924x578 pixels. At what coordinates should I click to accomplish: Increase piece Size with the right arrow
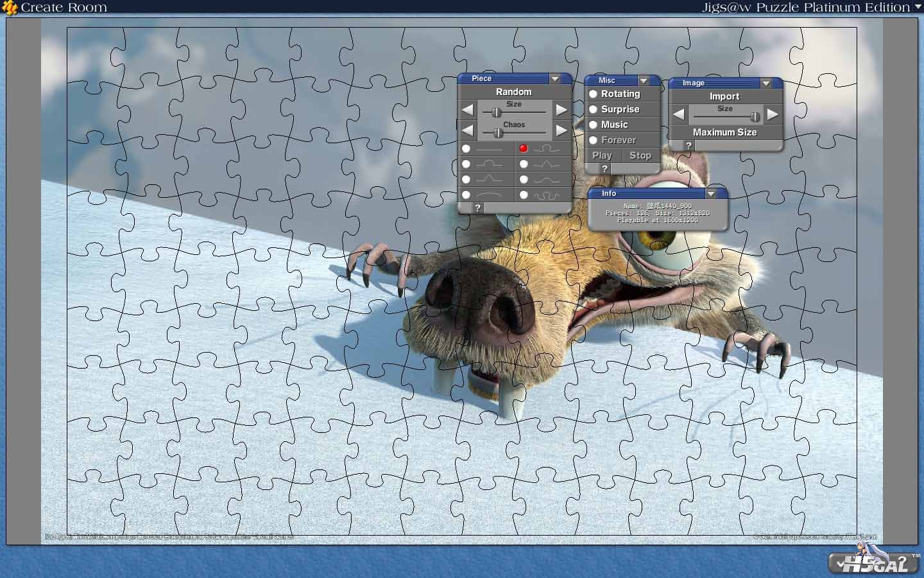[561, 110]
